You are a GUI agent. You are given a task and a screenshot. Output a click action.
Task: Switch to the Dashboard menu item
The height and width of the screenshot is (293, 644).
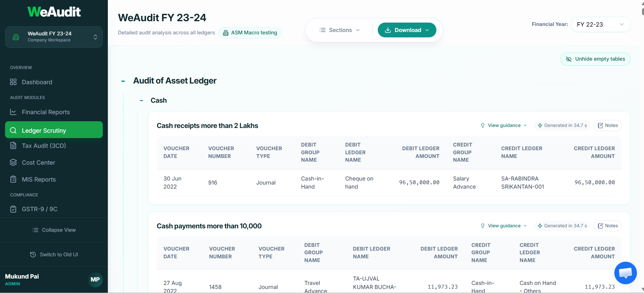(36, 82)
